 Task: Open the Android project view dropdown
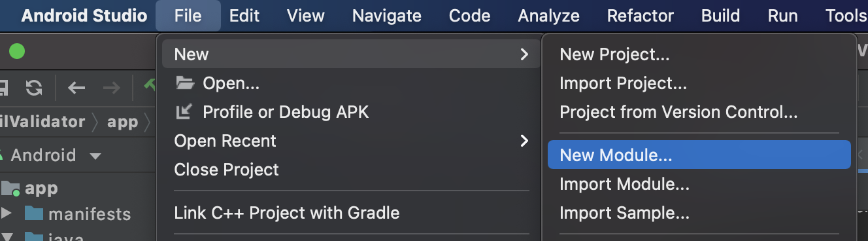coord(95,156)
